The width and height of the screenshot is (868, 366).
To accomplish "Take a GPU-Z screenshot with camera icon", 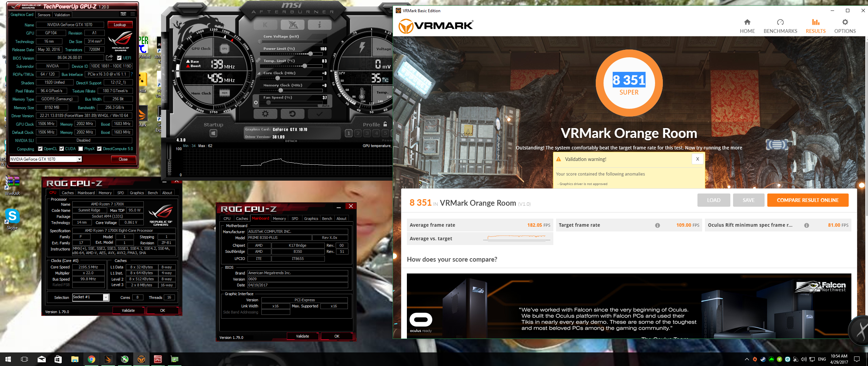I will (x=123, y=14).
